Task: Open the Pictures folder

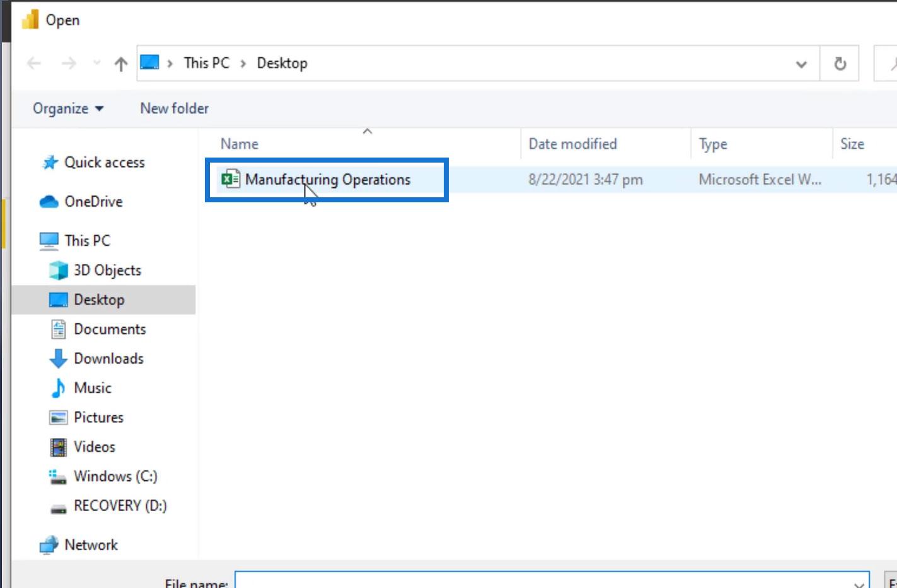Action: point(98,417)
